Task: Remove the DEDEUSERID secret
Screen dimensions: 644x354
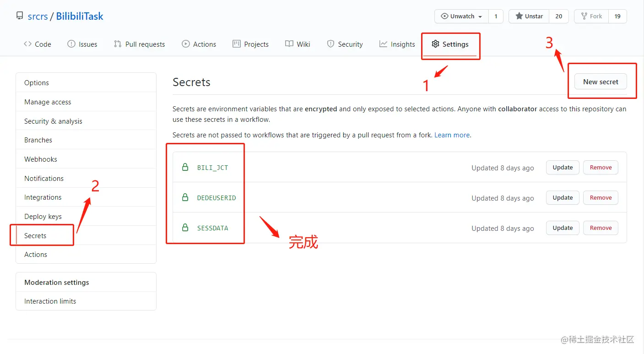Action: point(601,197)
